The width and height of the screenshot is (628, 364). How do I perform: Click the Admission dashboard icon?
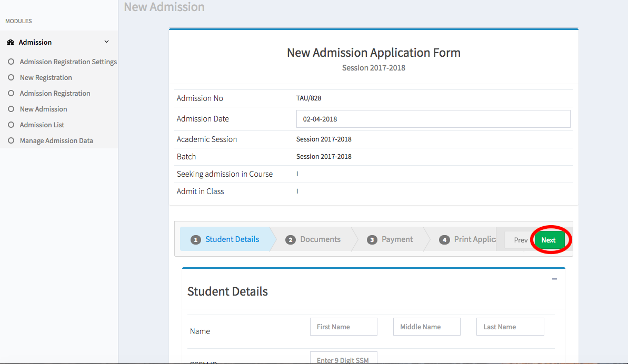[x=11, y=43]
